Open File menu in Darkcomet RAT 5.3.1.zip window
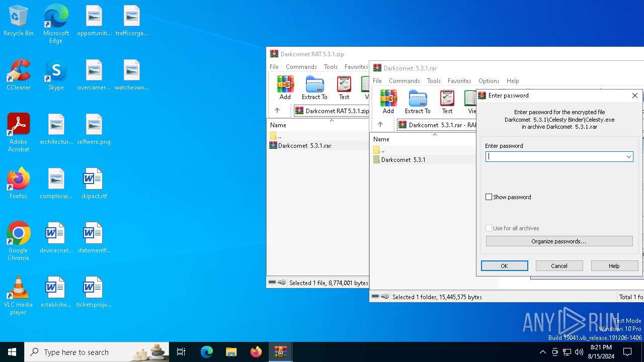The width and height of the screenshot is (644, 362). pos(274,67)
